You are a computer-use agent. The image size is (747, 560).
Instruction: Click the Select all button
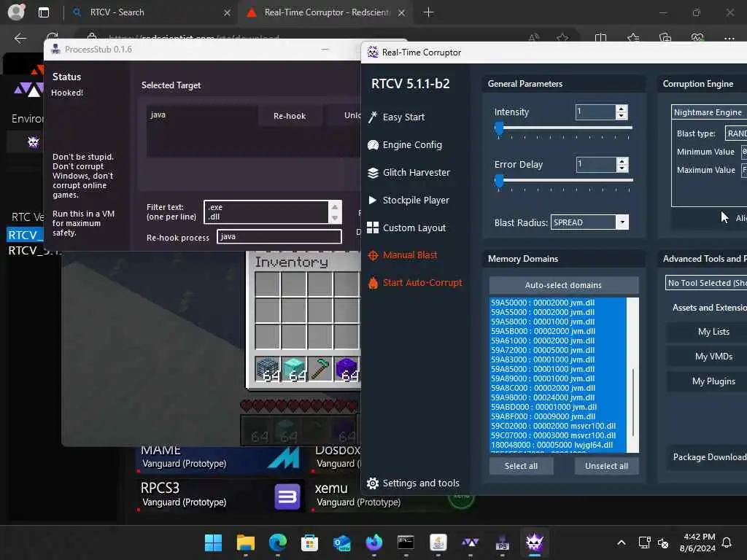tap(521, 466)
